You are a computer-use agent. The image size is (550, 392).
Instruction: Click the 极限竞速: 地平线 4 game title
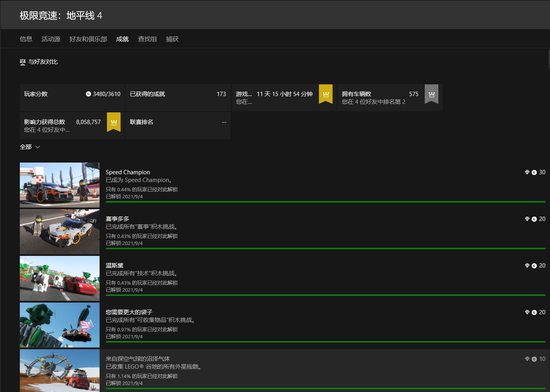(61, 16)
